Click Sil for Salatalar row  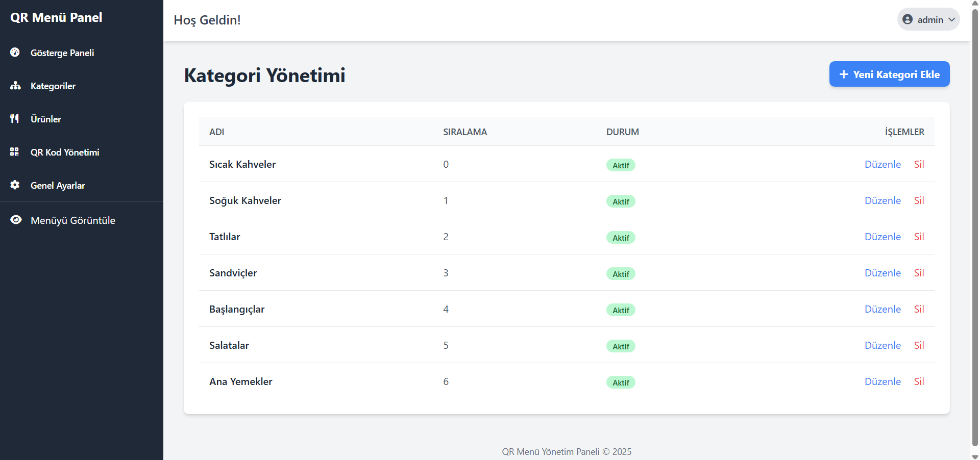tap(919, 345)
